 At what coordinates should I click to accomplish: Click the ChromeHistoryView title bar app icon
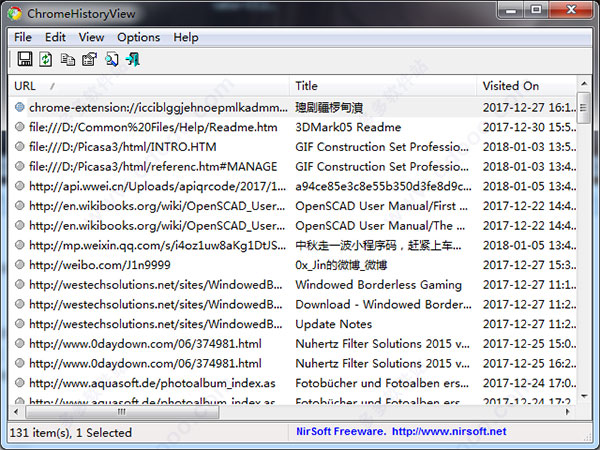(x=15, y=13)
